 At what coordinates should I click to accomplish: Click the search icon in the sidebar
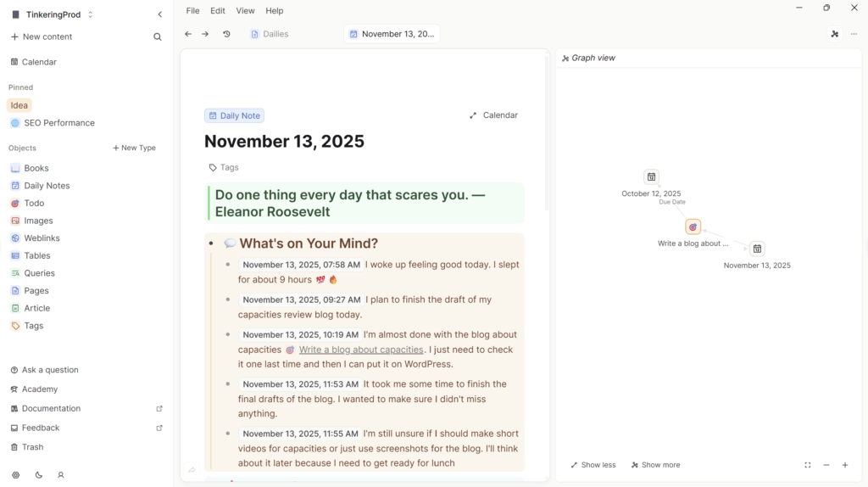tap(158, 37)
